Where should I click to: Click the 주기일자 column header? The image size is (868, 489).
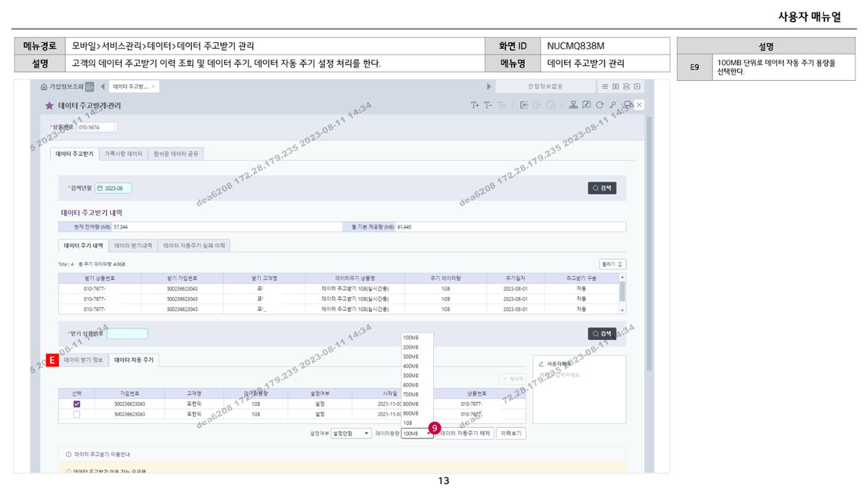515,278
